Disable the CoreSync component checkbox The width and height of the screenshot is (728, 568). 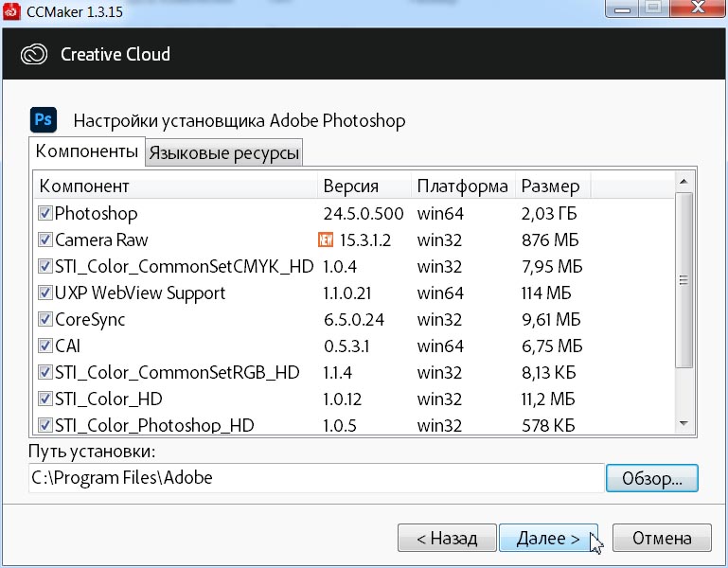pyautogui.click(x=45, y=319)
